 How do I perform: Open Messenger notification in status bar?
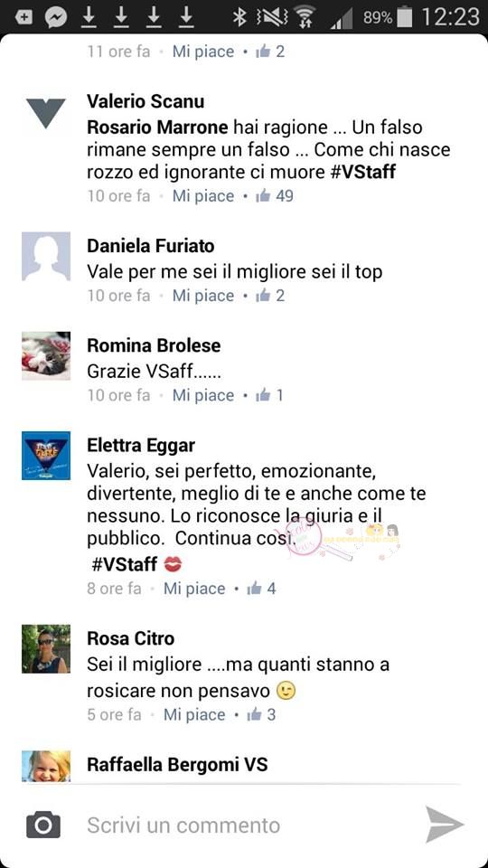(56, 17)
